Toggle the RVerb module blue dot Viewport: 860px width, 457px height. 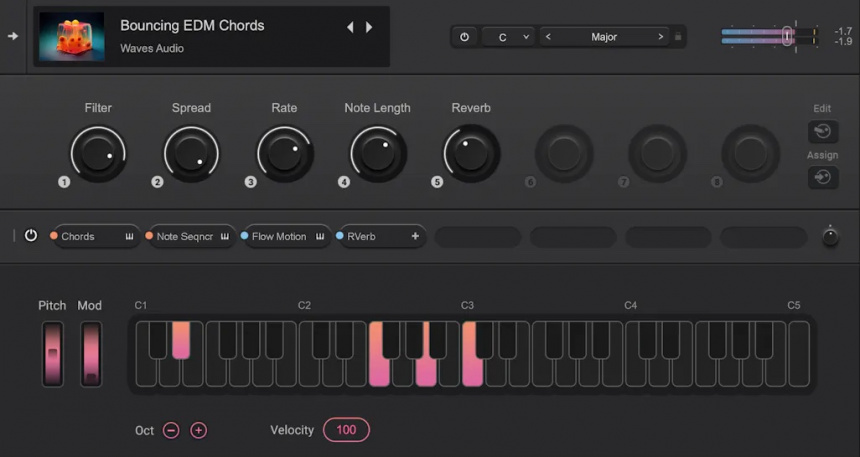click(340, 236)
